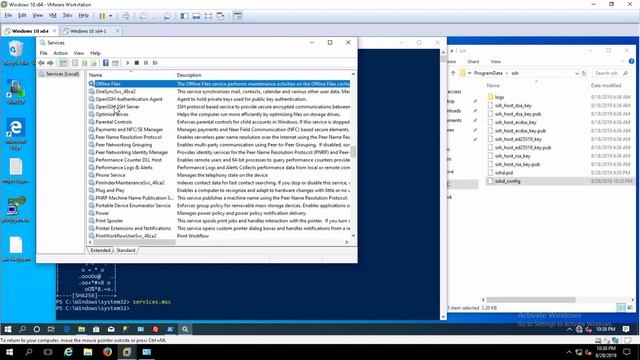Switch to the Standard tab in Services
Image resolution: width=640 pixels, height=360 pixels.
[126, 250]
